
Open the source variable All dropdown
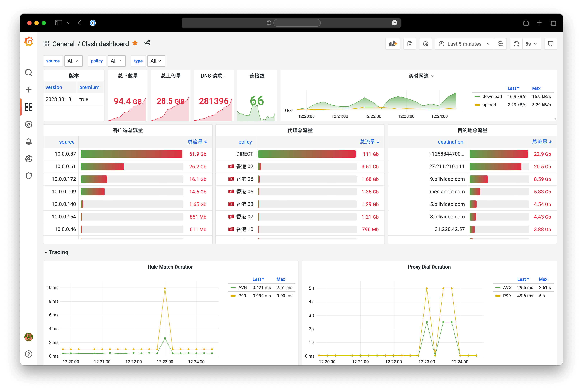pyautogui.click(x=73, y=61)
